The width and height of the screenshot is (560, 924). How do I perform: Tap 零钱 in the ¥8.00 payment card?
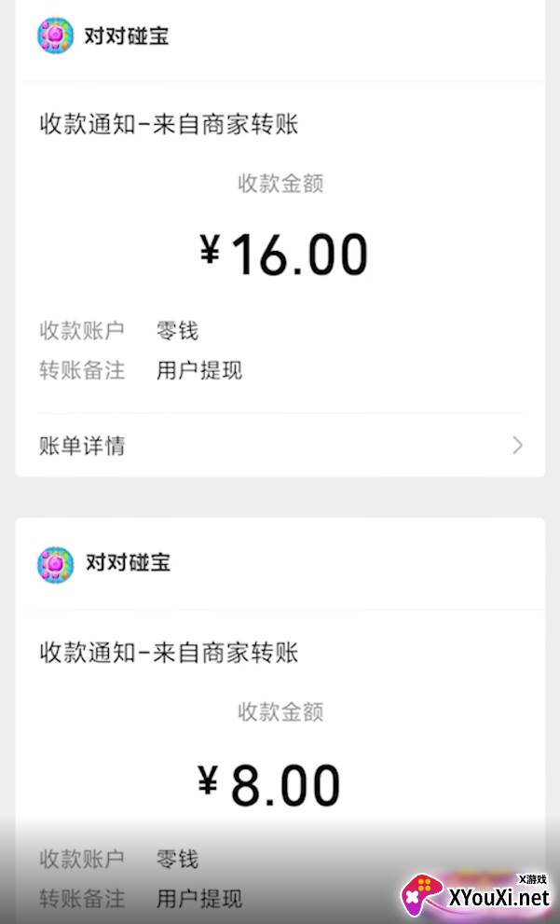coord(177,859)
